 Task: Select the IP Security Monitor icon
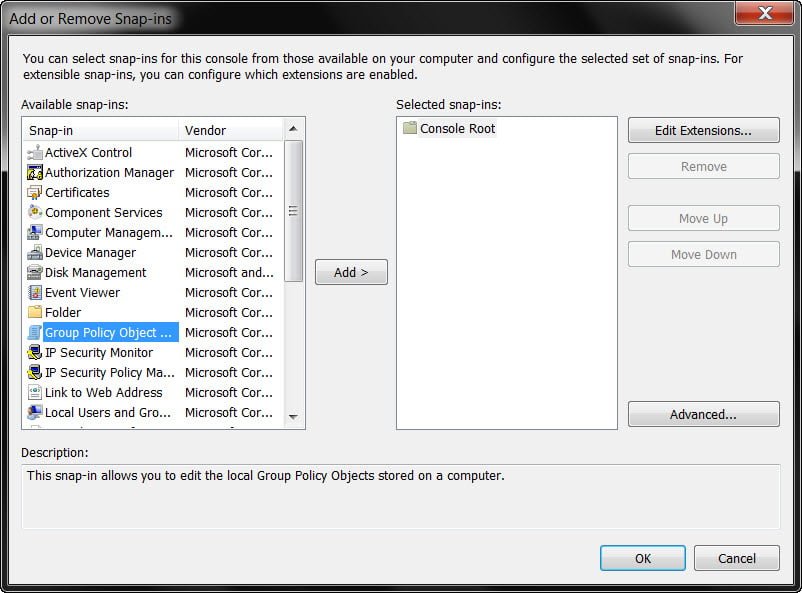click(34, 353)
